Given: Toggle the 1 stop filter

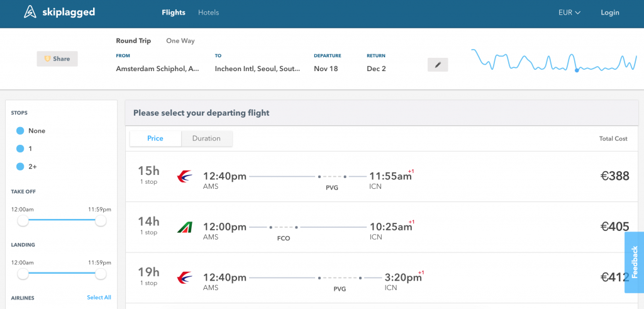Looking at the screenshot, I should tap(20, 149).
